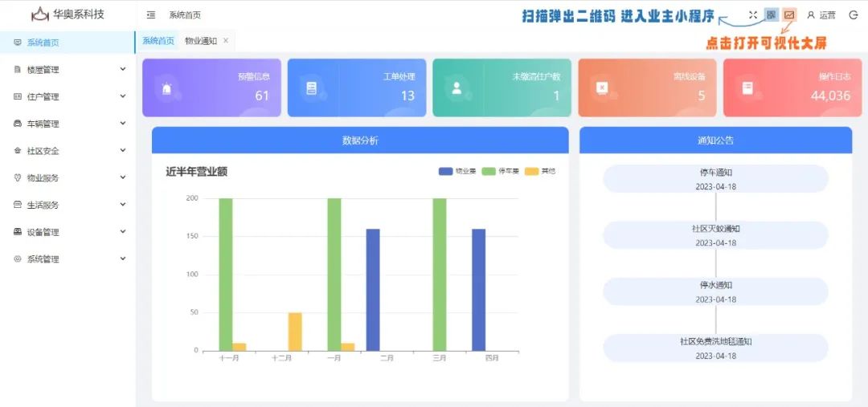Collapse the sidebar with the hamburger icon
Screen dimensions: 868x407
pyautogui.click(x=151, y=15)
